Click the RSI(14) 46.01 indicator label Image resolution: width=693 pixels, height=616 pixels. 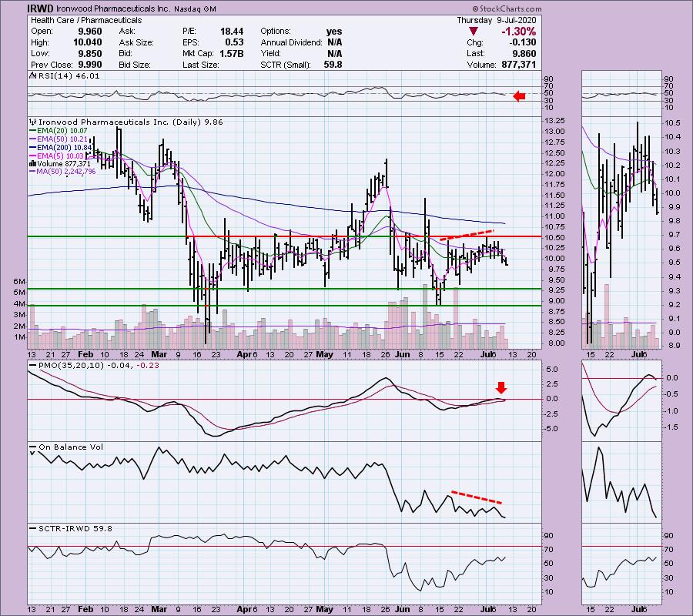(x=69, y=76)
